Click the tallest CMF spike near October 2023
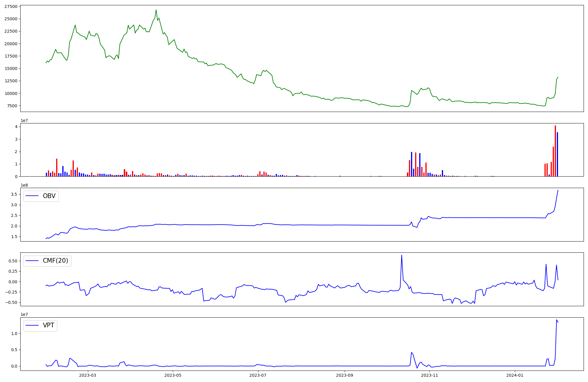This screenshot has width=588, height=382. click(x=402, y=255)
